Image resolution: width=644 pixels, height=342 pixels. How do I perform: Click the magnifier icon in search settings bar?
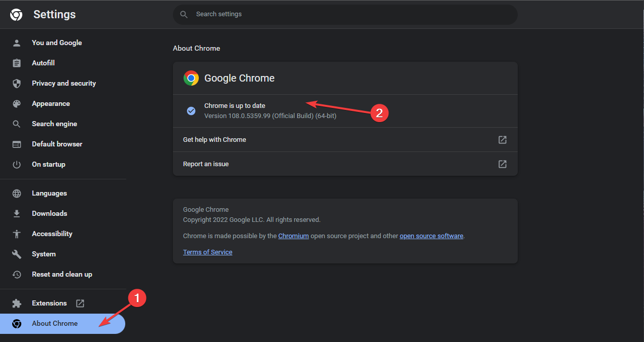pos(184,14)
